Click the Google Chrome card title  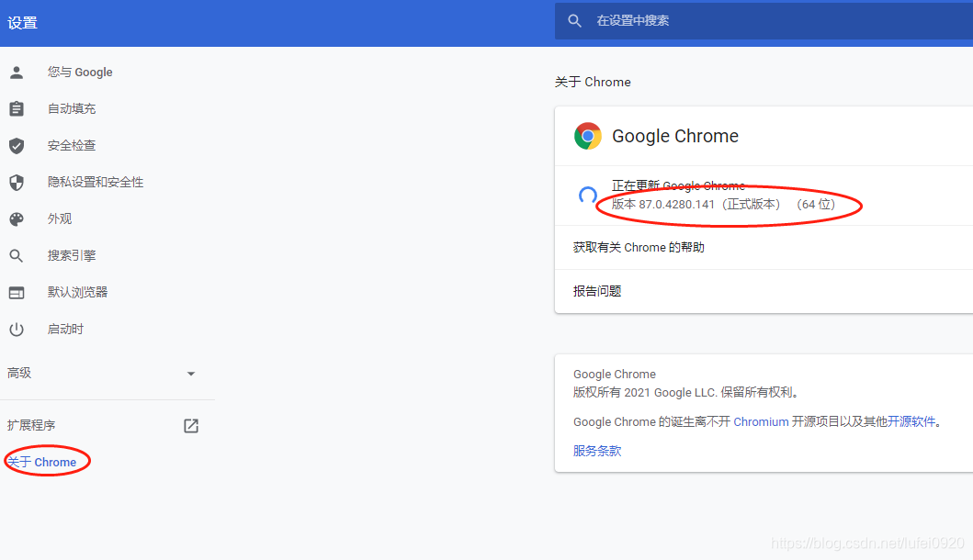(675, 137)
